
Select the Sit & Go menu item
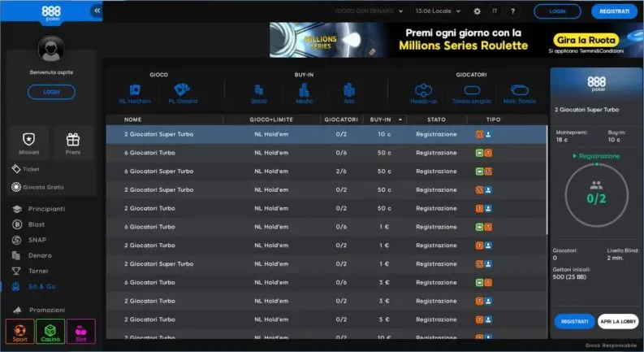(x=33, y=287)
